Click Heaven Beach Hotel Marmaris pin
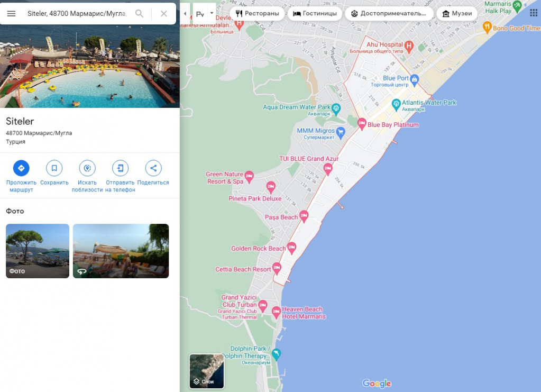This screenshot has width=541, height=392. pyautogui.click(x=276, y=312)
